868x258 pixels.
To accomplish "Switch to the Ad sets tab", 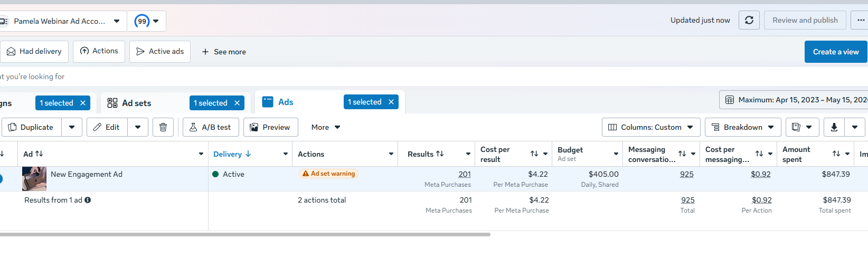I will (137, 103).
